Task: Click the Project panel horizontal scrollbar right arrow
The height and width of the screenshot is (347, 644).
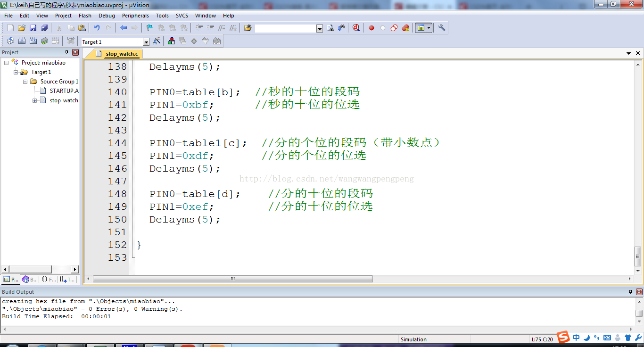Action: click(x=75, y=269)
